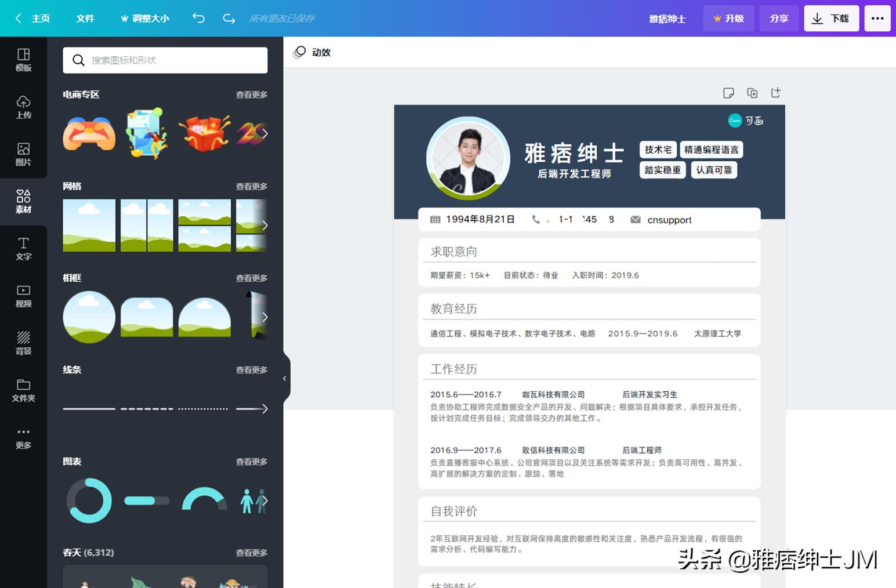Open the 上传 (Uploads) panel

(23, 108)
